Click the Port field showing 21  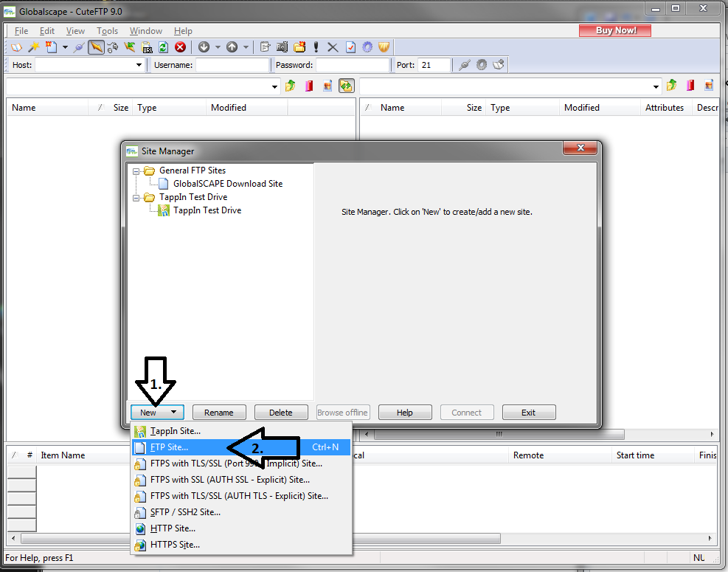434,65
